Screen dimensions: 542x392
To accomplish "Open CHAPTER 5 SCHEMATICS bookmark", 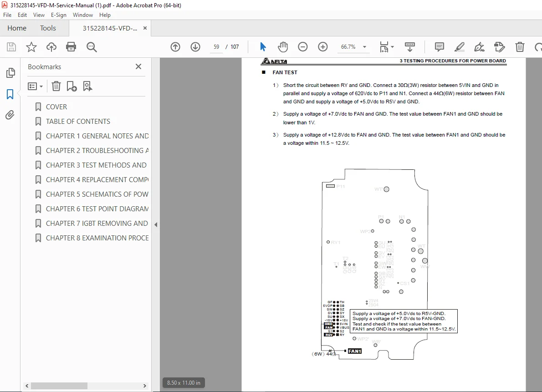I will (97, 194).
